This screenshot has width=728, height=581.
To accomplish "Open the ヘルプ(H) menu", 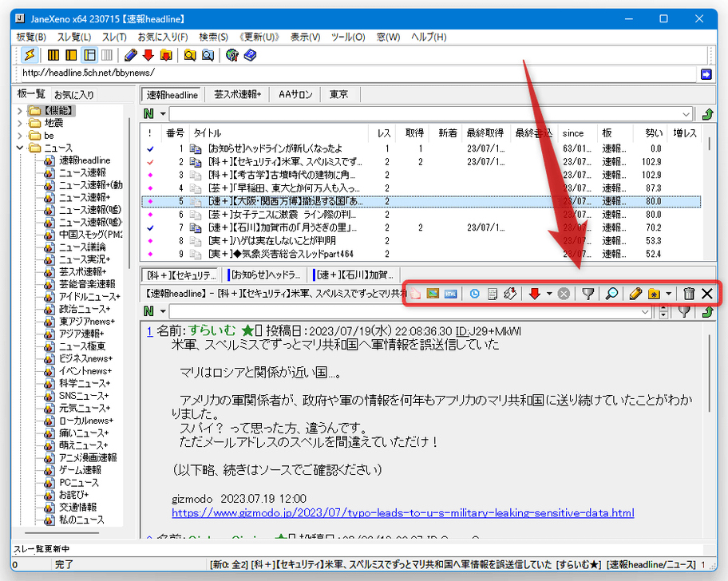I will 429,38.
